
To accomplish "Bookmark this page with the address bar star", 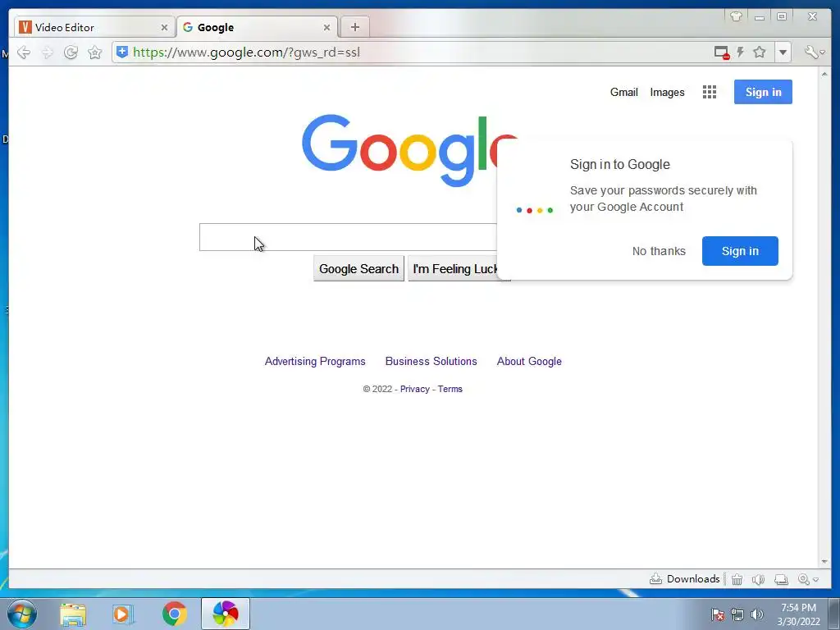I will (759, 52).
